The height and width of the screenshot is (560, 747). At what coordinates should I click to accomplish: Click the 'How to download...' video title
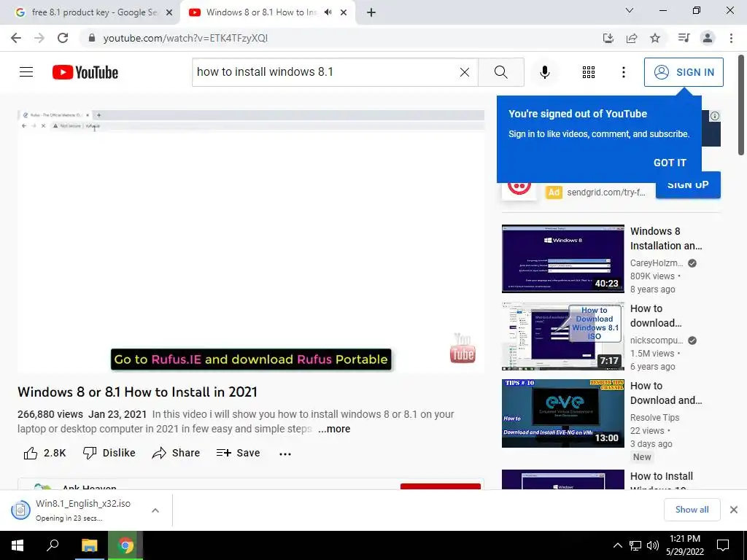tap(656, 316)
